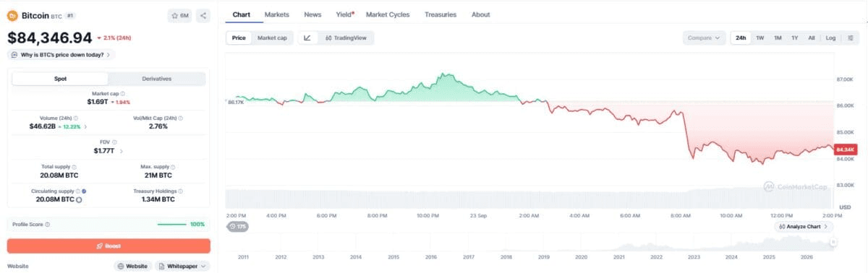The image size is (868, 273).
Task: Click the 175 events eye badge
Action: tap(237, 227)
